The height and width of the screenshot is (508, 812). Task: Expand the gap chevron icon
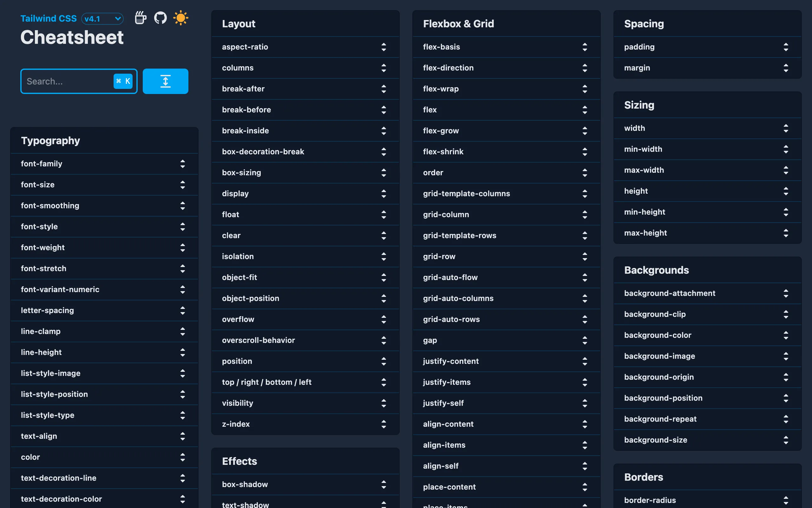tap(585, 340)
